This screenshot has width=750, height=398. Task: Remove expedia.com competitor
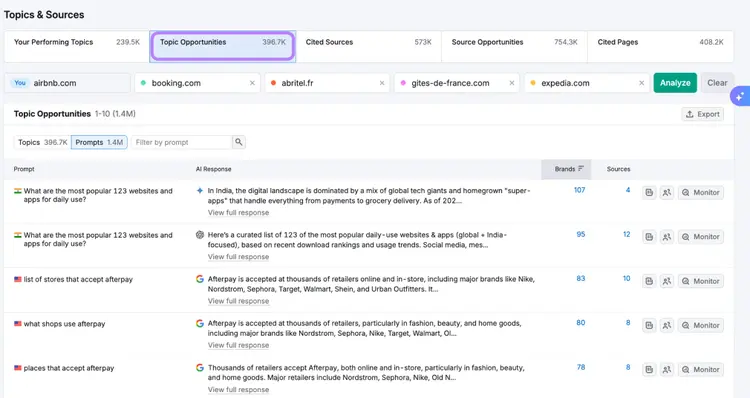[x=641, y=83]
